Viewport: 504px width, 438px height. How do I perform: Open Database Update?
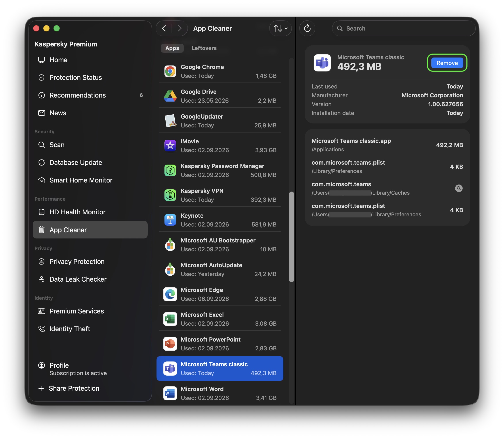click(x=90, y=163)
